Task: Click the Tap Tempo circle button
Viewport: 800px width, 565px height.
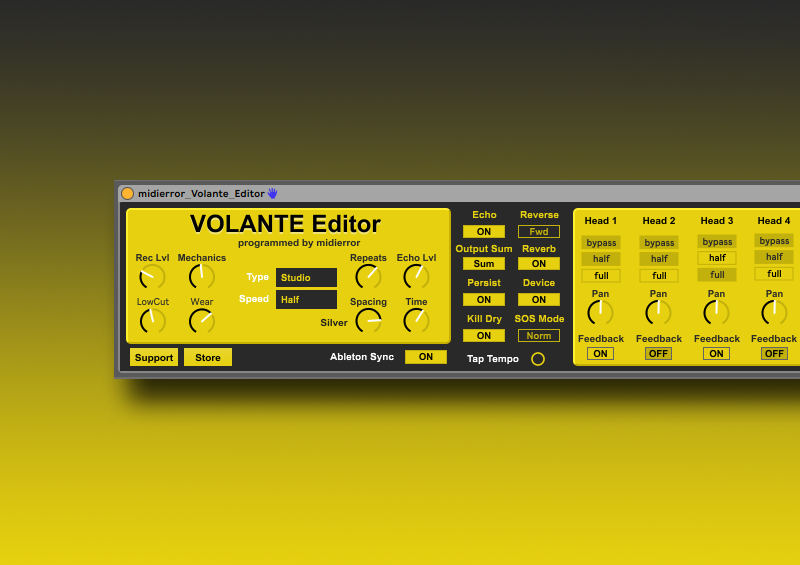Action: pos(538,359)
